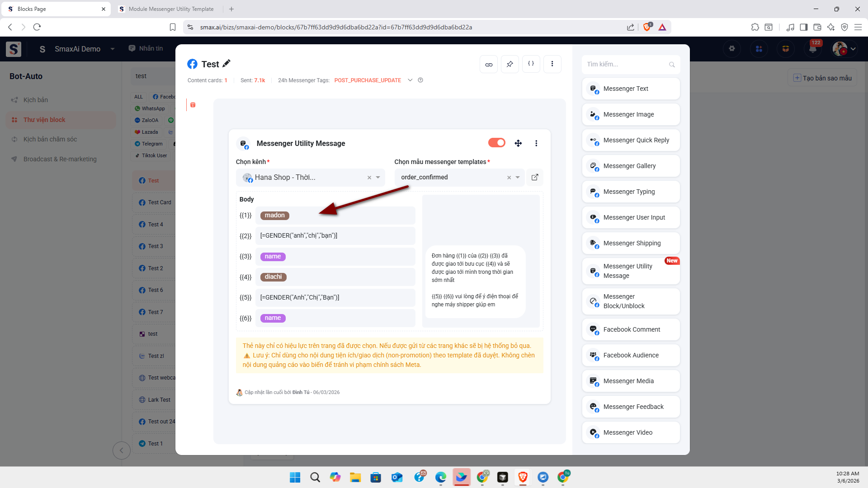Screen dimensions: 868x488
Task: Open the JSON code braces view
Action: [531, 64]
